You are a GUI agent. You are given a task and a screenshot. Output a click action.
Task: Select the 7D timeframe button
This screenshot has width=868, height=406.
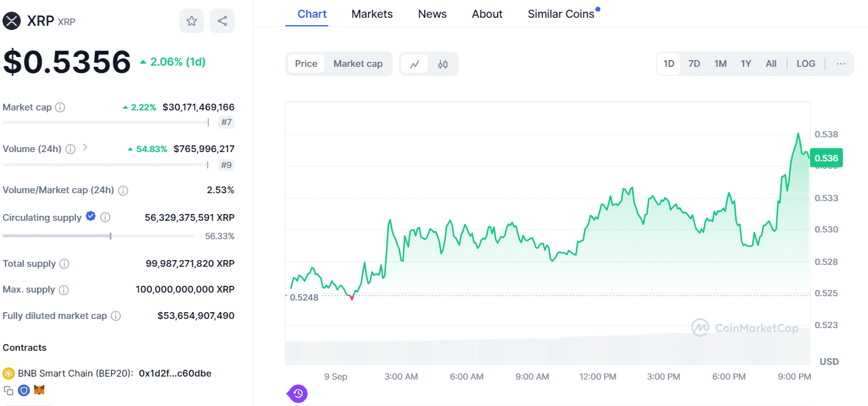point(695,63)
